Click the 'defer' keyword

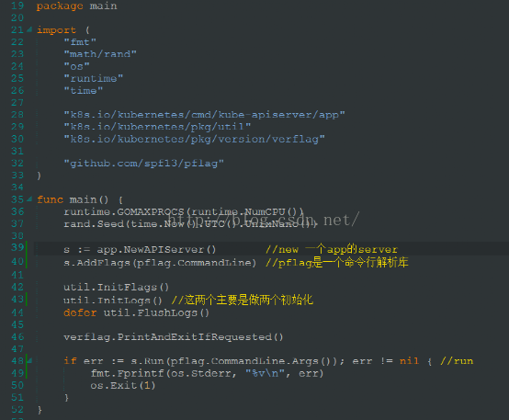[x=80, y=312]
